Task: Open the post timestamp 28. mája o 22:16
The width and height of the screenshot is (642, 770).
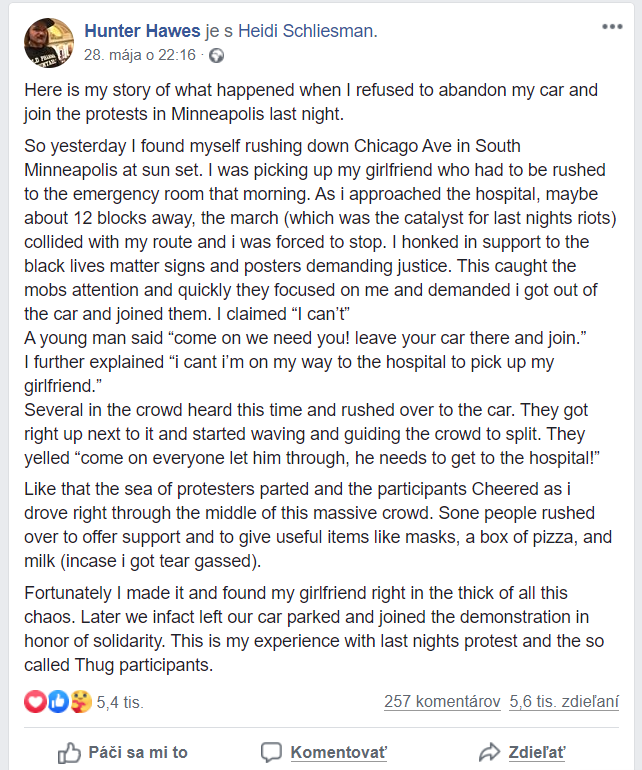Action: [140, 55]
